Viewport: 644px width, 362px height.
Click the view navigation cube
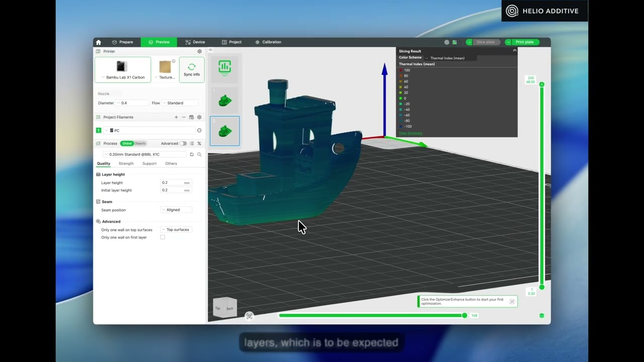(x=224, y=308)
